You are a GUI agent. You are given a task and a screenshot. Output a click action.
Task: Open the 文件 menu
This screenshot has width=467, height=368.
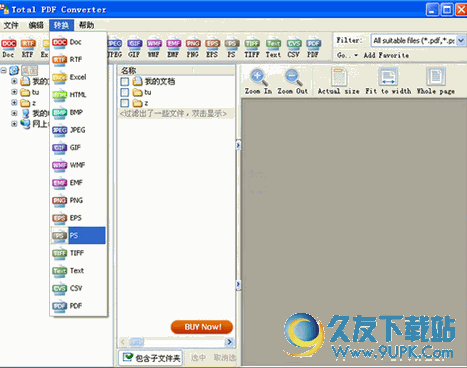(x=11, y=25)
